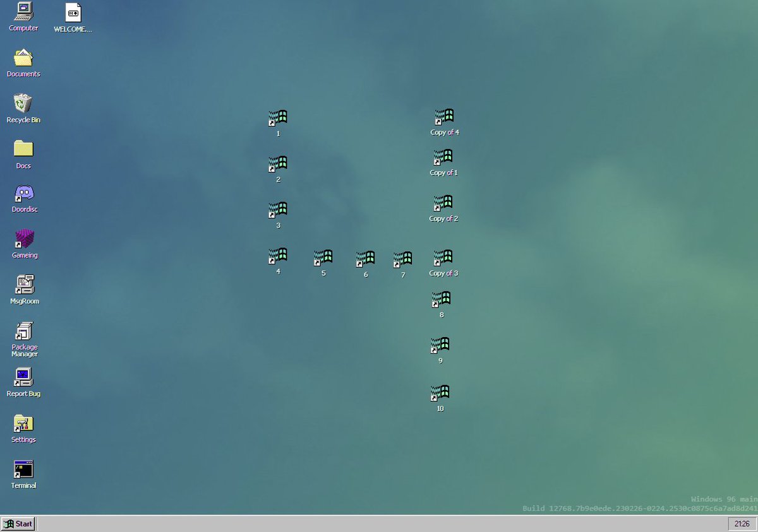Open the Start menu
The width and height of the screenshot is (758, 532).
point(18,523)
